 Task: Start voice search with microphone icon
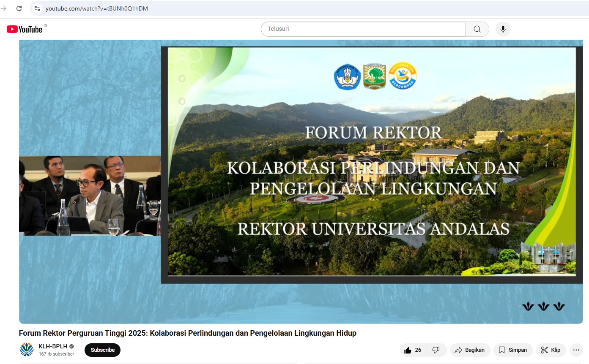(x=503, y=29)
